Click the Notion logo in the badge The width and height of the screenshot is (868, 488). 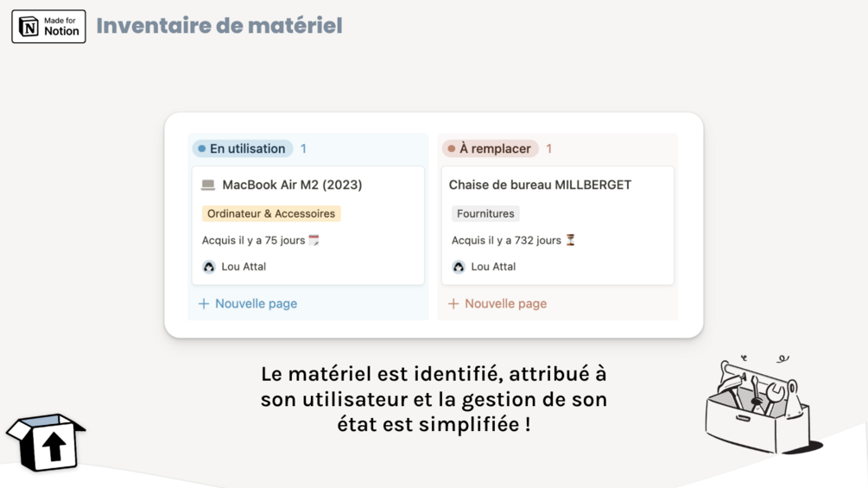click(x=29, y=27)
